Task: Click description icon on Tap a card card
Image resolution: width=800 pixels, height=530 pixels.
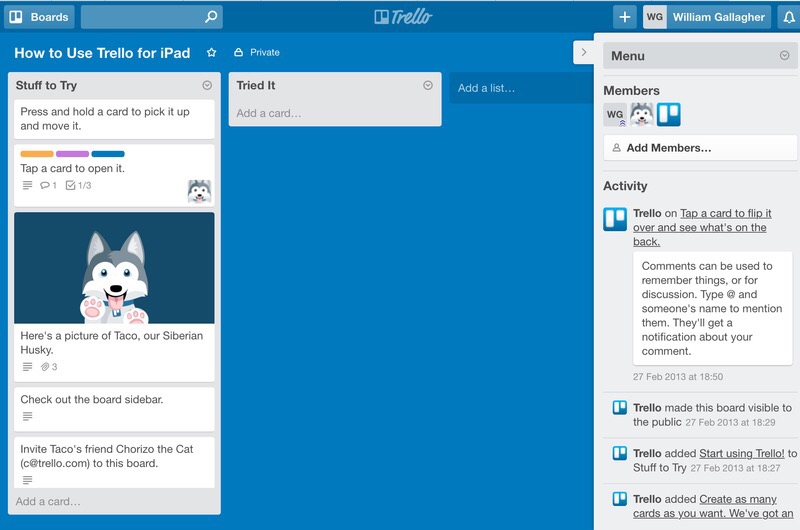Action: pos(28,185)
